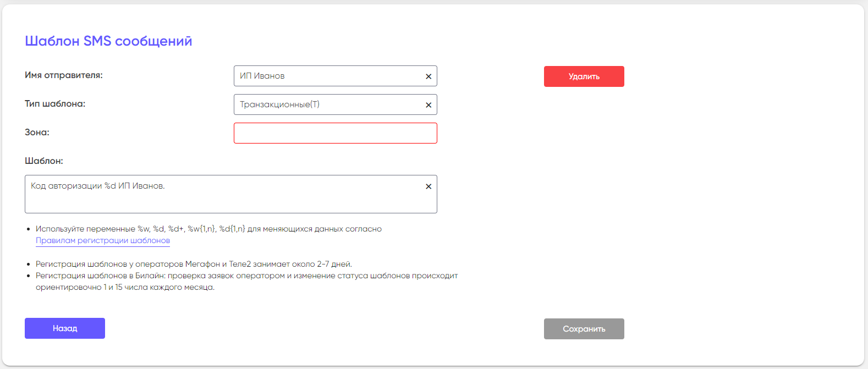Clear the template text with its X icon
The height and width of the screenshot is (369, 868).
(x=428, y=186)
